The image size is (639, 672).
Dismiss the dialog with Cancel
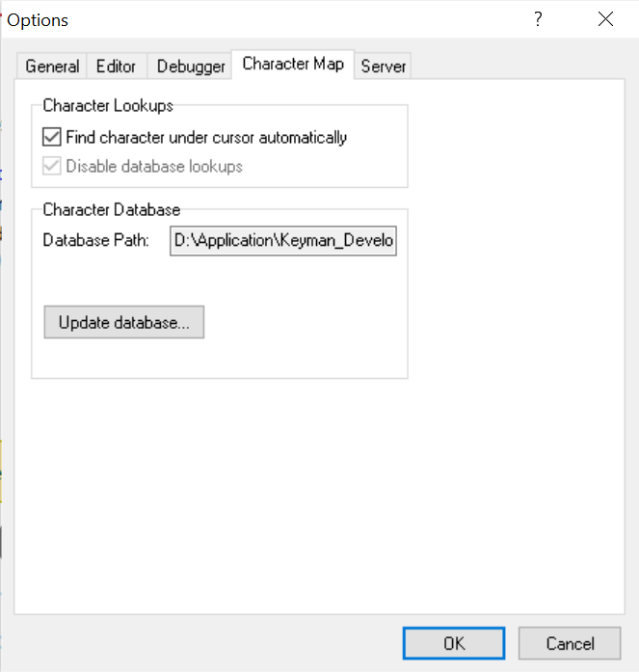click(570, 643)
